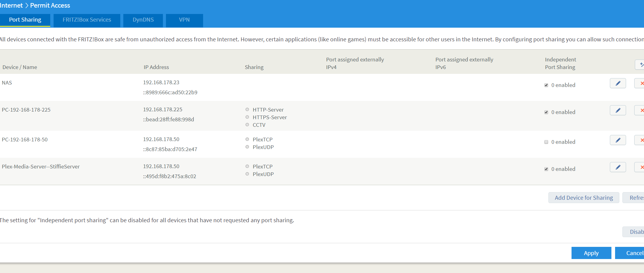The image size is (644, 273).
Task: Switch to the FRITZ!Box Services tab
Action: pyautogui.click(x=87, y=20)
